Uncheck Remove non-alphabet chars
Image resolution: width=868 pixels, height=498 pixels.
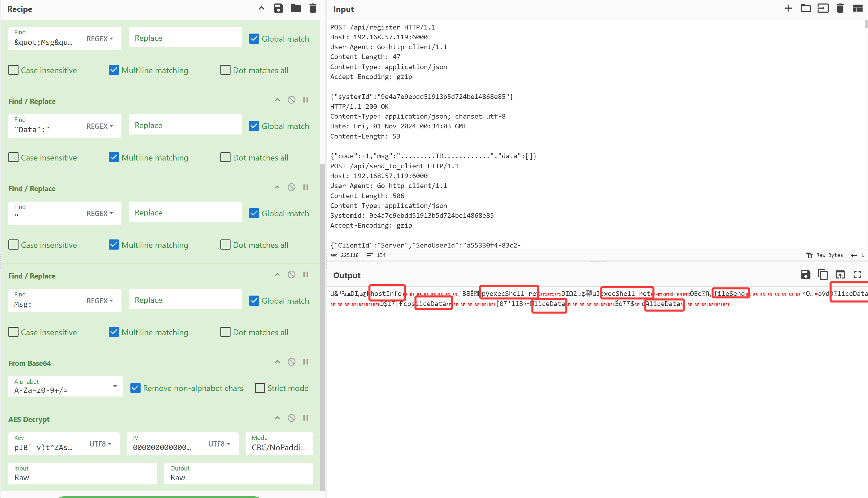[135, 388]
